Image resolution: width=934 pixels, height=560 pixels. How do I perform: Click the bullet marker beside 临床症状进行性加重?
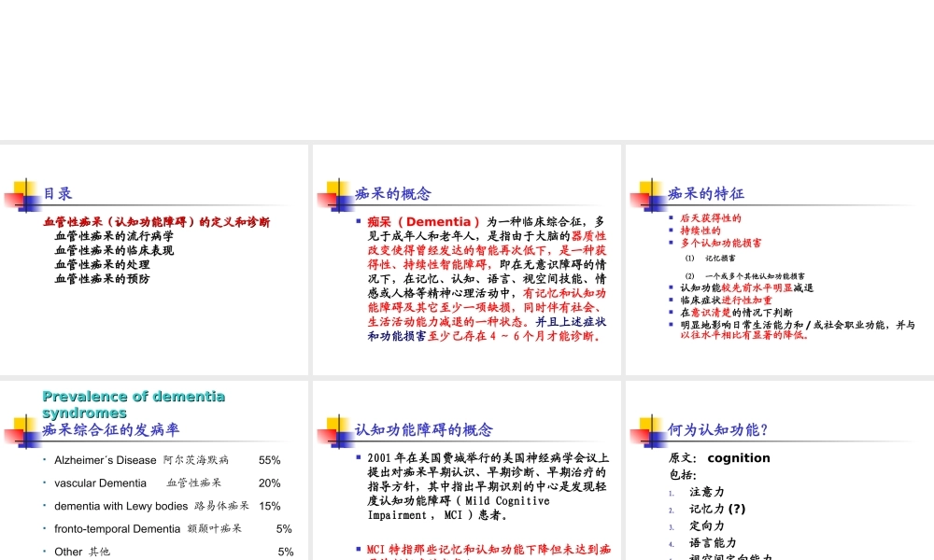pos(671,300)
